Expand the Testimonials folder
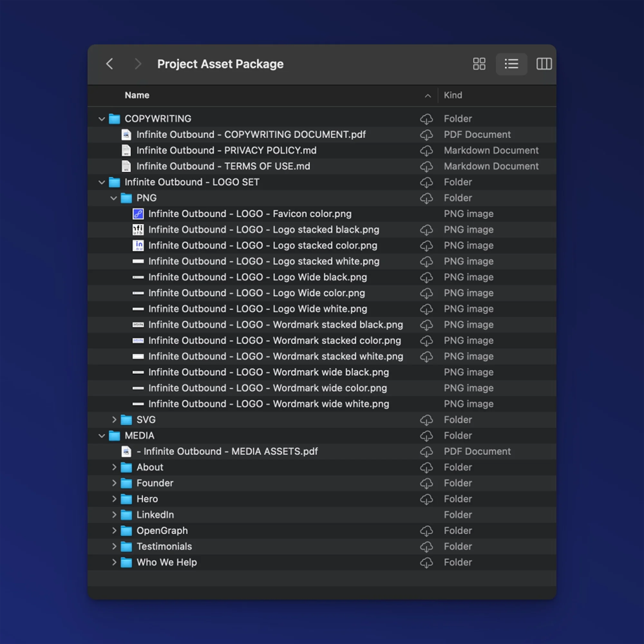This screenshot has width=644, height=644. [114, 546]
